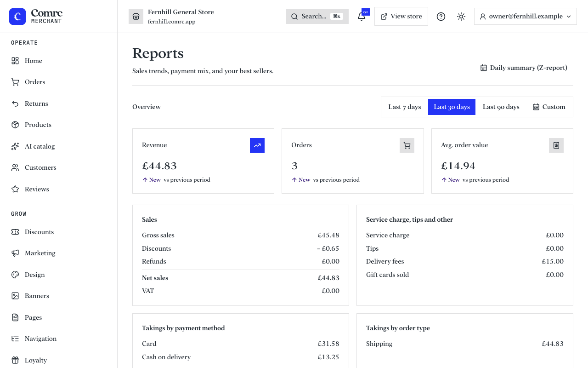The width and height of the screenshot is (588, 368).
Task: Click the Reports page heading
Action: [x=158, y=53]
